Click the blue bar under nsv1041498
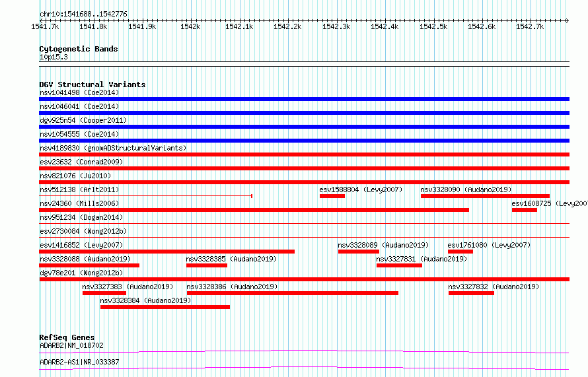Image resolution: width=588 pixels, height=377 pixels. [305, 99]
